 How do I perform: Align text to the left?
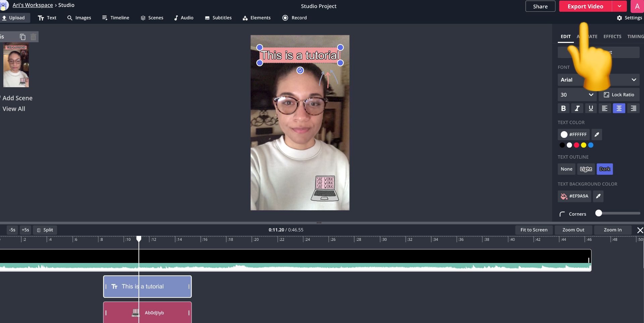click(604, 108)
